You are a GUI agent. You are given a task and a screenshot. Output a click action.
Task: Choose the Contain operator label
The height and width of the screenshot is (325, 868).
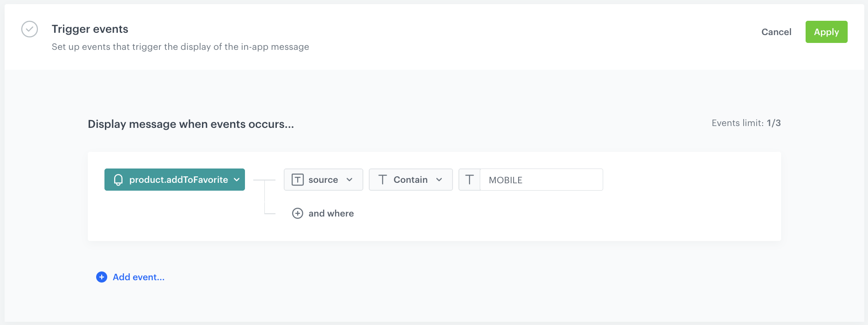pos(410,180)
